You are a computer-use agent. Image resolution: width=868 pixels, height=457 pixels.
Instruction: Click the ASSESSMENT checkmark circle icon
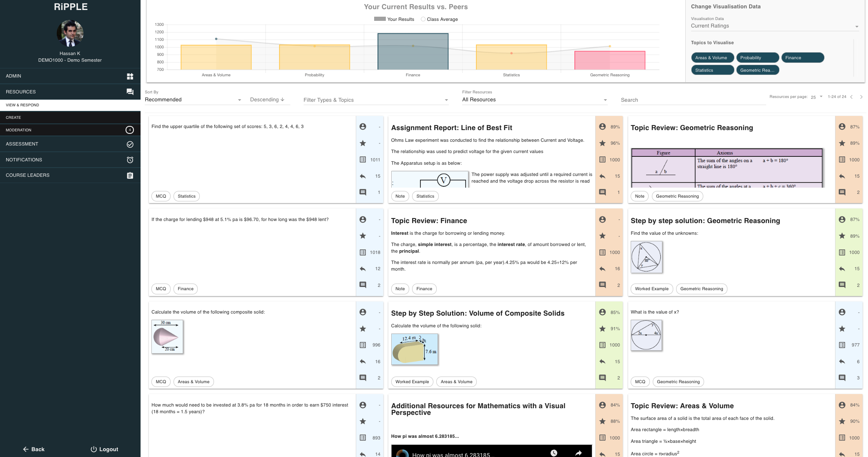130,144
